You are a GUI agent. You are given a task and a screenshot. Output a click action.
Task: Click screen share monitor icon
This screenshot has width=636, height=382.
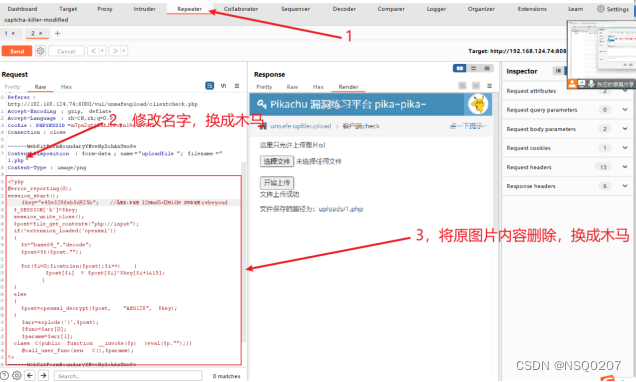tap(582, 84)
